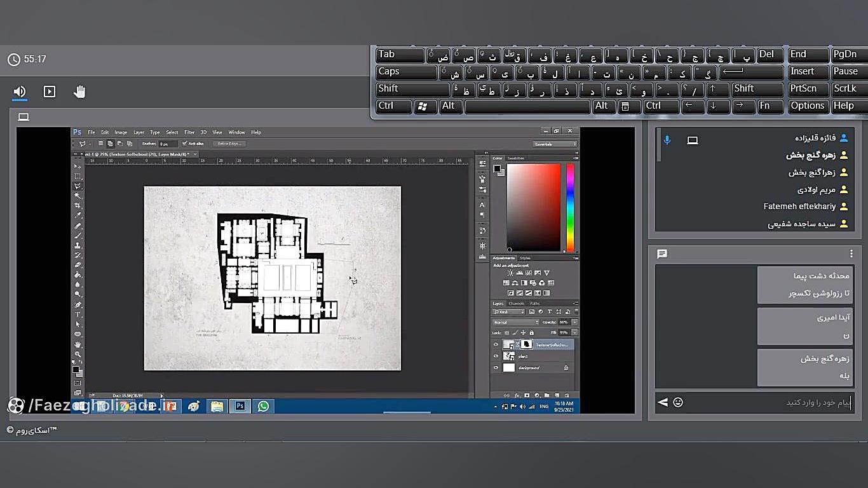Pick the Rectangular Marquee tool

(x=78, y=176)
